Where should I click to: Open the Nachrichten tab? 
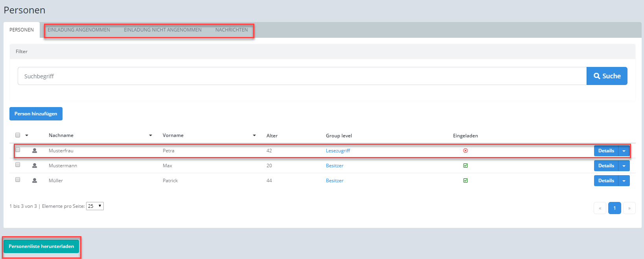coord(232,30)
